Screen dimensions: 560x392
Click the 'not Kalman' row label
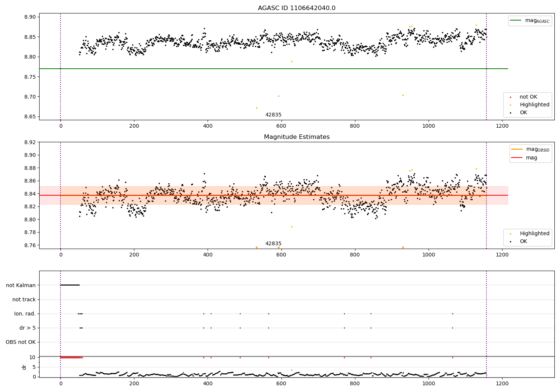pos(21,285)
